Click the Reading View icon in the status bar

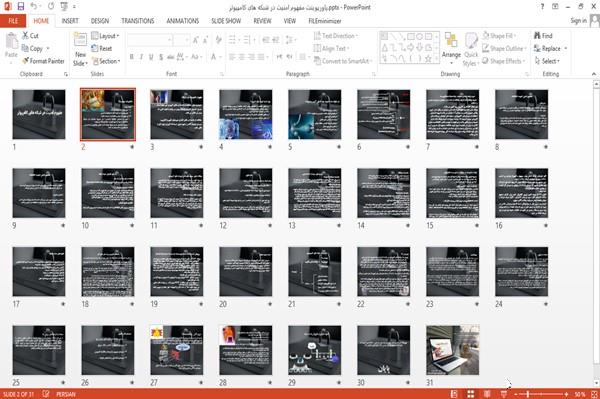tap(487, 394)
